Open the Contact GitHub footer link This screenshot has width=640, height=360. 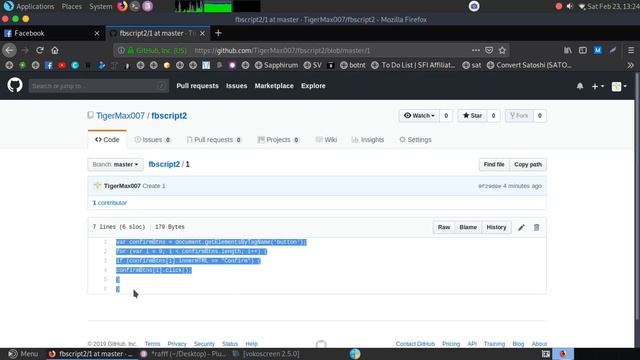[415, 344]
